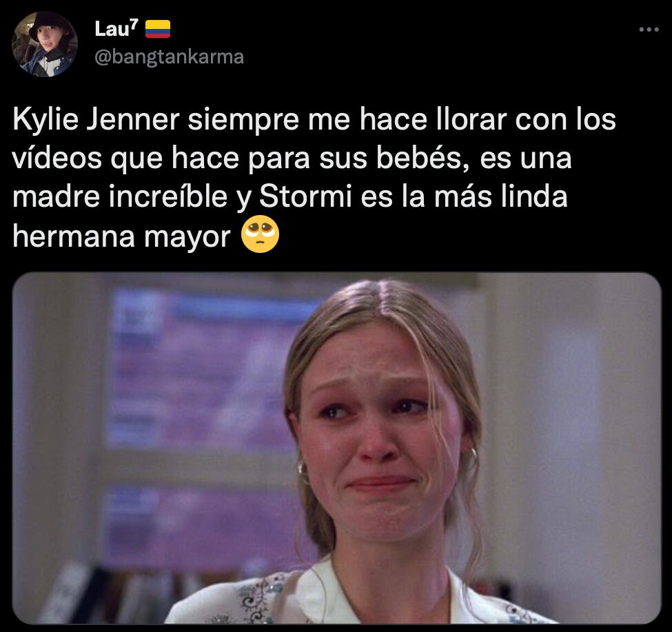This screenshot has width=672, height=632.
Task: Click the phrase 'hermana mayor' in the tweet
Action: click(x=122, y=236)
